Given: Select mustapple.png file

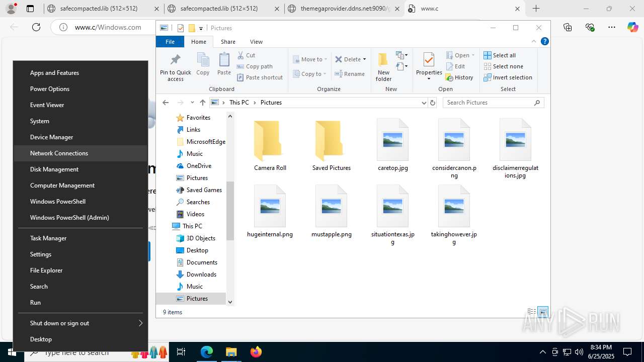Looking at the screenshot, I should 332,211.
